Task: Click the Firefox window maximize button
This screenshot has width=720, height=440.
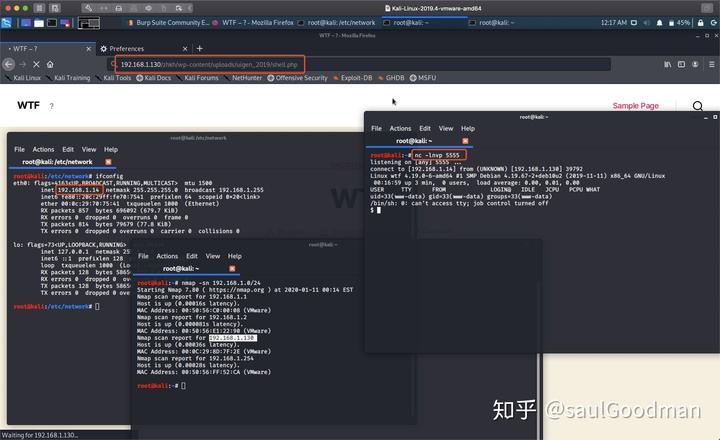Action: pyautogui.click(x=707, y=35)
